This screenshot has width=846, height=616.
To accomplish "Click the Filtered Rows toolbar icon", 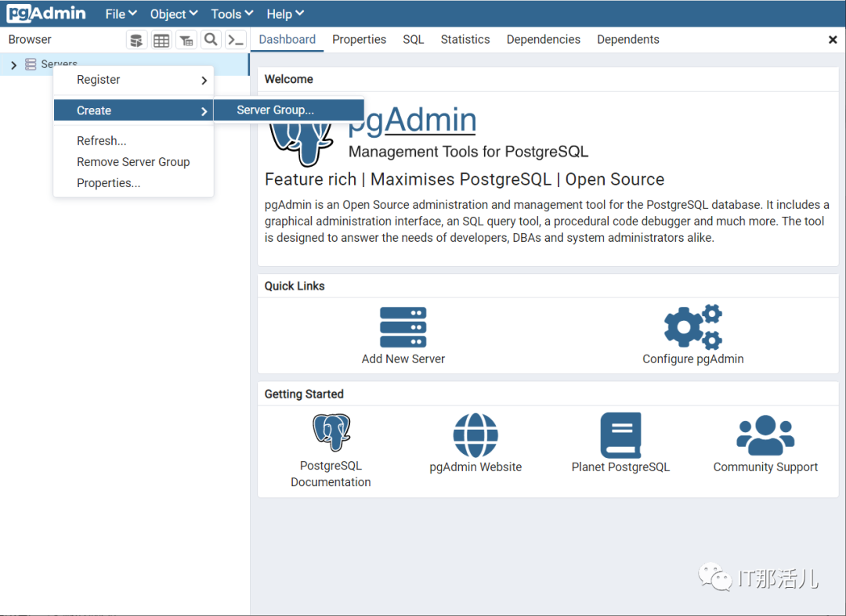I will [x=186, y=40].
